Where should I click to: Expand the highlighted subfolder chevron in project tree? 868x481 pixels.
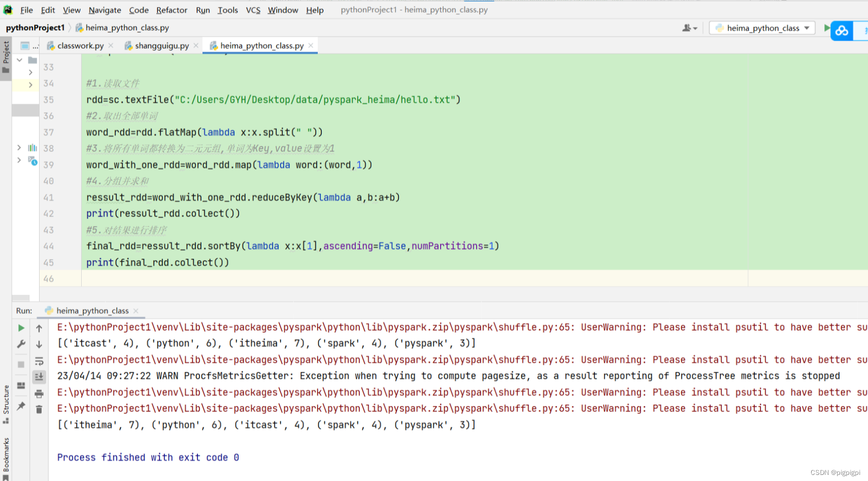(30, 85)
